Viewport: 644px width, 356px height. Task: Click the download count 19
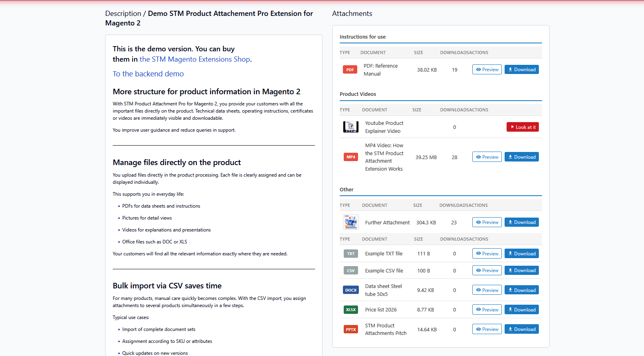pyautogui.click(x=454, y=70)
